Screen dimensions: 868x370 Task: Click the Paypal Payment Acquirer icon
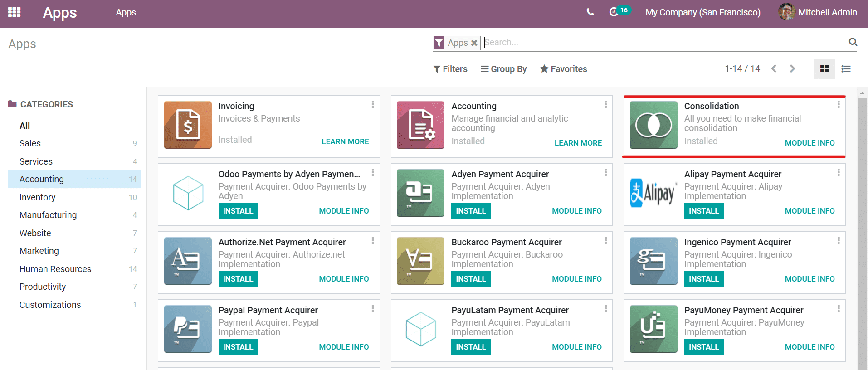click(x=188, y=329)
